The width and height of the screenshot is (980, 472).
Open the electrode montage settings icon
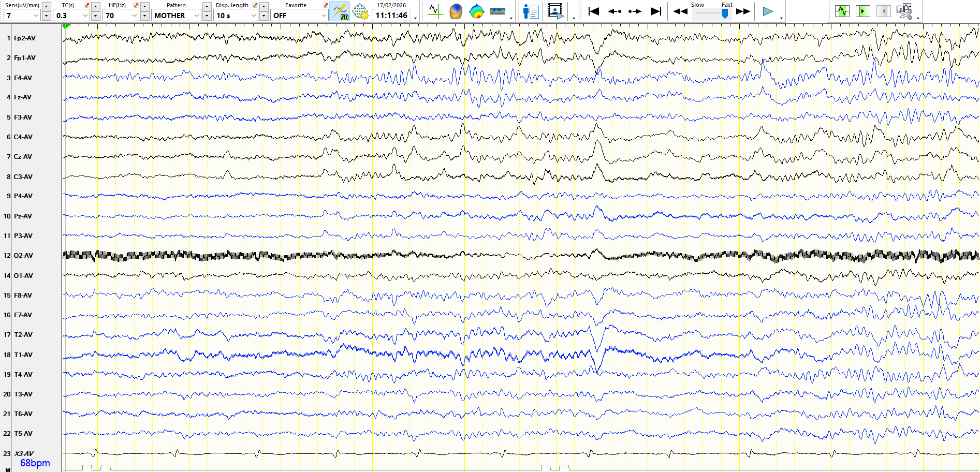(x=360, y=11)
